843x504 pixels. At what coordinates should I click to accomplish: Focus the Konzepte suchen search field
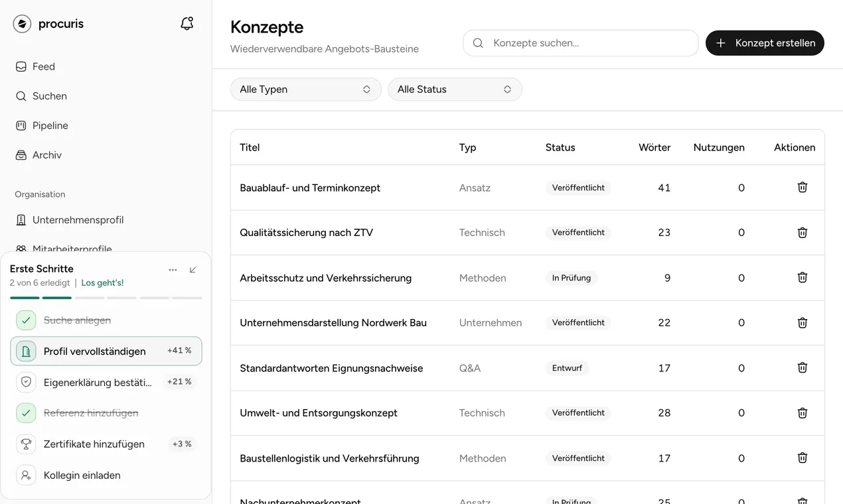(581, 43)
